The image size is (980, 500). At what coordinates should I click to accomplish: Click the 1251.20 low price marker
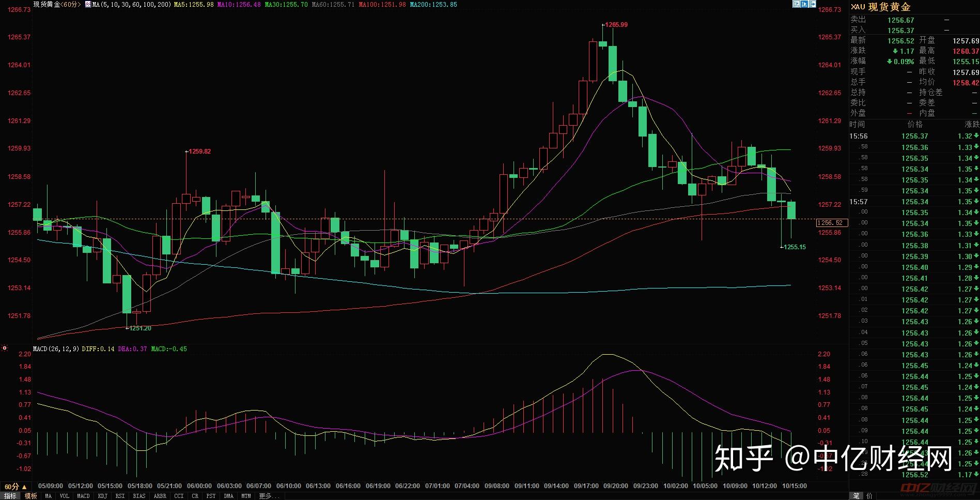[x=141, y=328]
